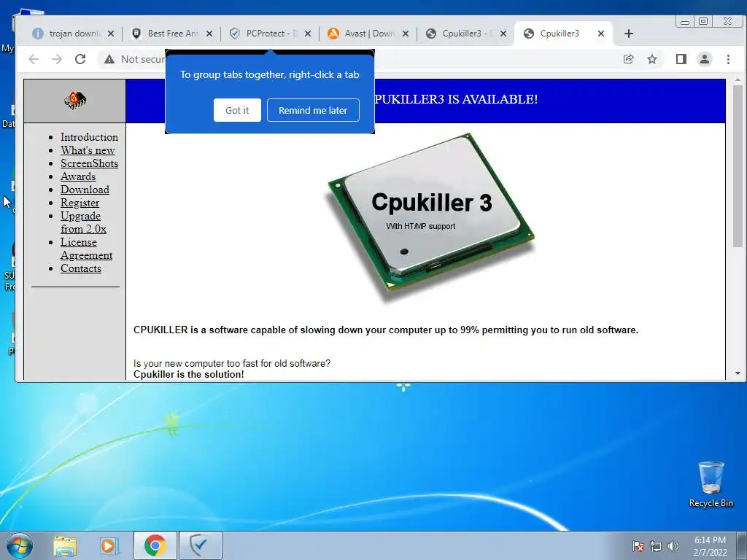Open the shield checkmark app in taskbar

tap(200, 545)
